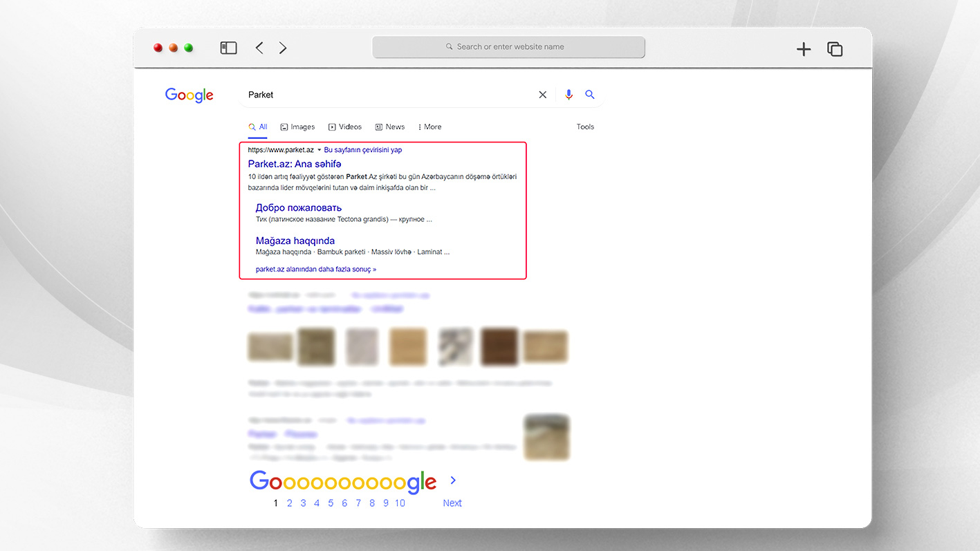The image size is (980, 551).
Task: Click the blue magnifier search icon
Action: tap(590, 95)
